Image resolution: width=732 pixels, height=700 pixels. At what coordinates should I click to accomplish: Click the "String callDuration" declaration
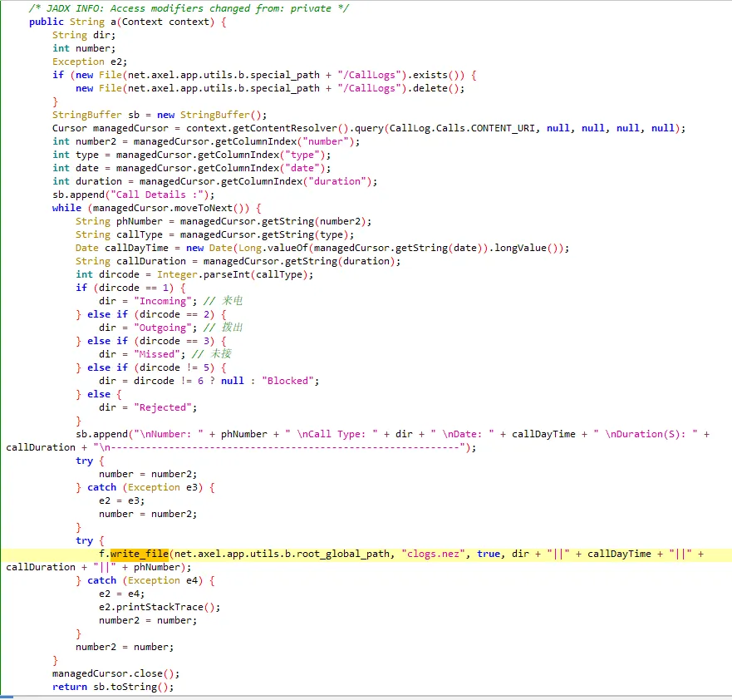tap(130, 262)
